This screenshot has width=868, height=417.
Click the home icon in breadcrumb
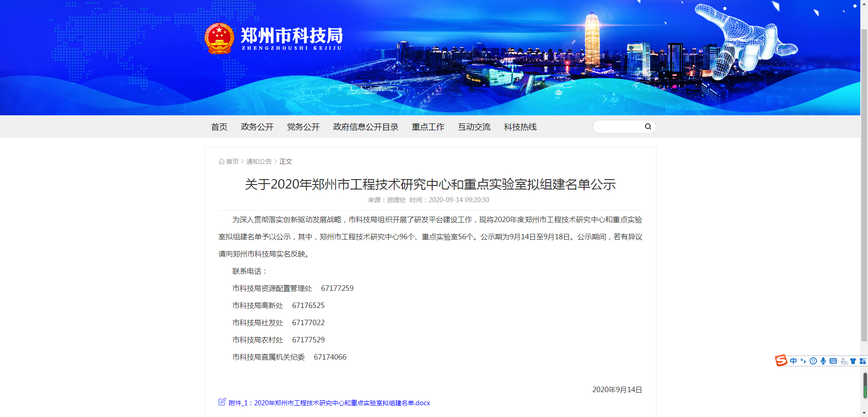pyautogui.click(x=222, y=161)
